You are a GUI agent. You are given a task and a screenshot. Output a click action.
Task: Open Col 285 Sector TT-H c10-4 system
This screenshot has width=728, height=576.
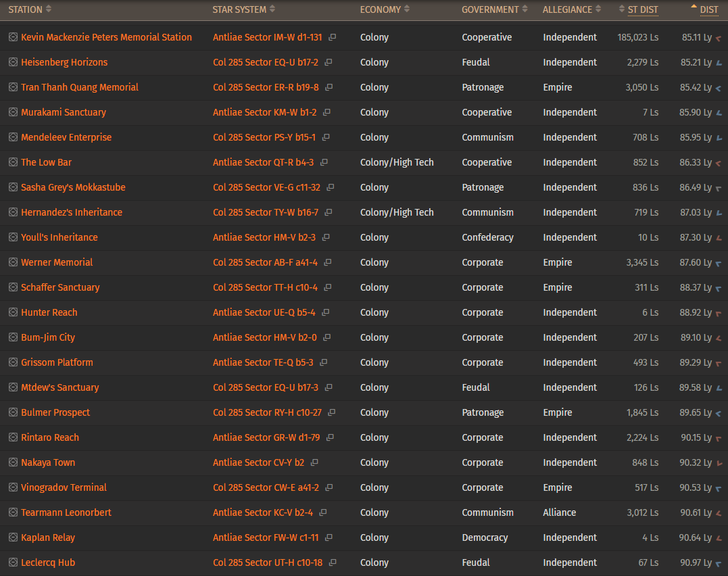[265, 287]
